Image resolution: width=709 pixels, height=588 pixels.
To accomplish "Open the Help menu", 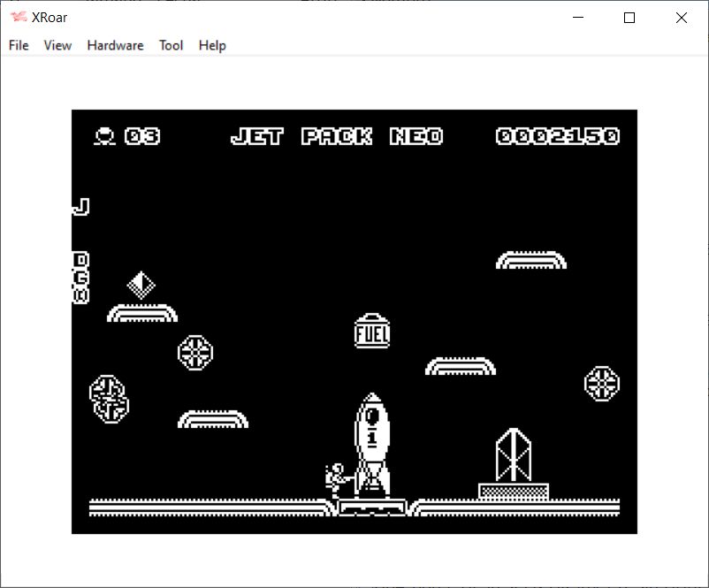I will (x=212, y=45).
